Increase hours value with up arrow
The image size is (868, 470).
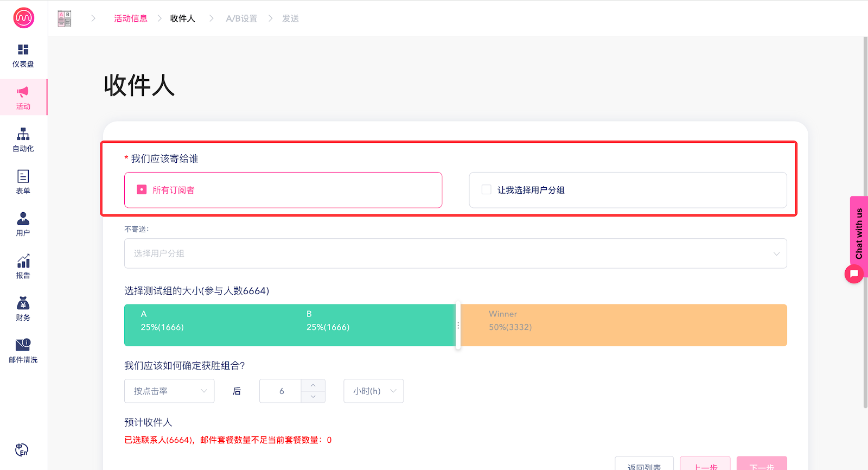pyautogui.click(x=313, y=385)
